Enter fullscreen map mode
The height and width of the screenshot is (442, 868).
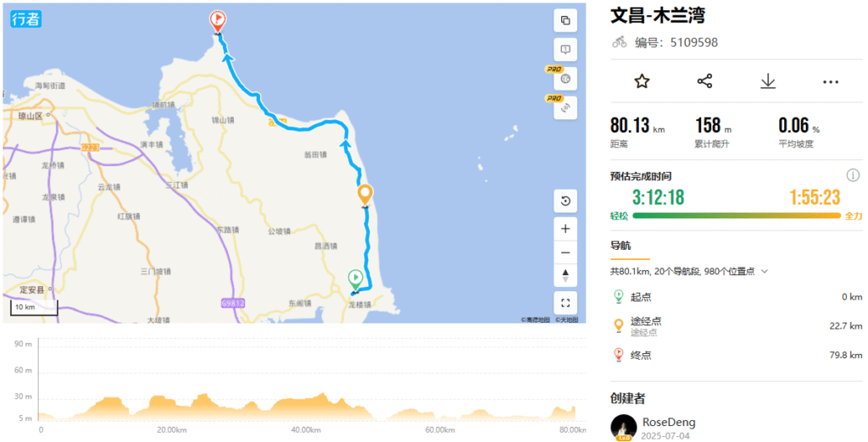pyautogui.click(x=565, y=303)
